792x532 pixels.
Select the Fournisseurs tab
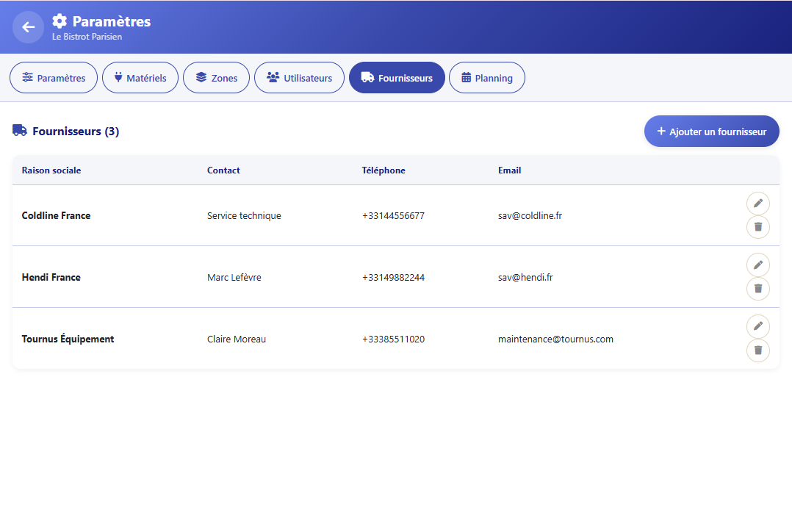click(x=397, y=78)
